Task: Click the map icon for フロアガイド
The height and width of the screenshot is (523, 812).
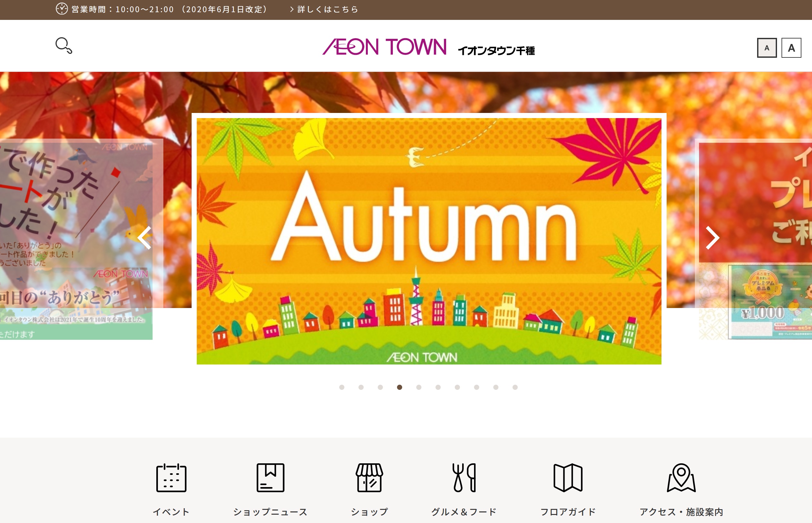Action: pos(568,477)
